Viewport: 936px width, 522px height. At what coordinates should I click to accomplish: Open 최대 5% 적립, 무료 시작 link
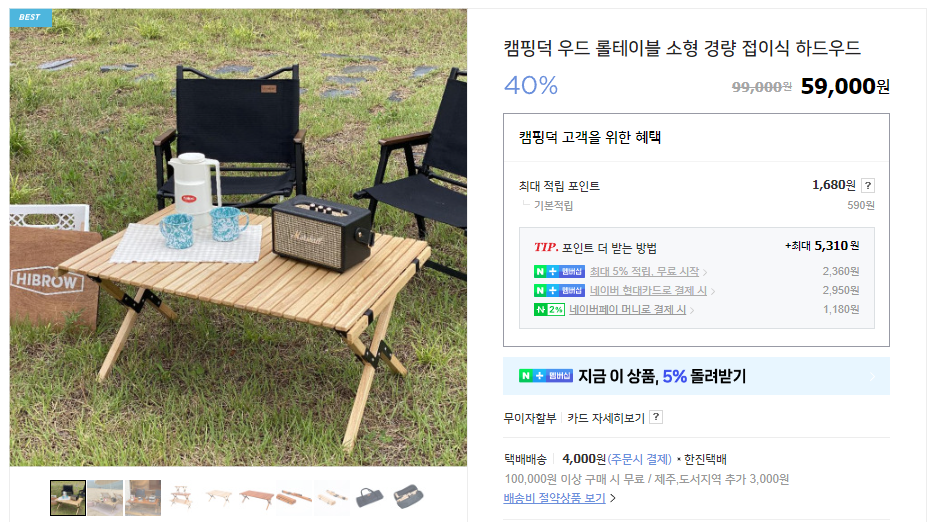click(x=644, y=271)
